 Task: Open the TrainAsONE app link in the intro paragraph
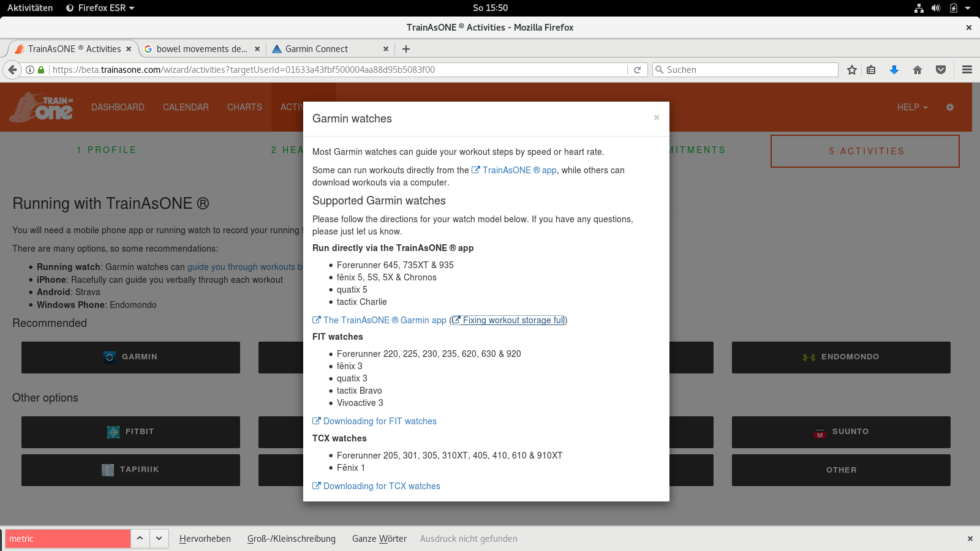514,170
